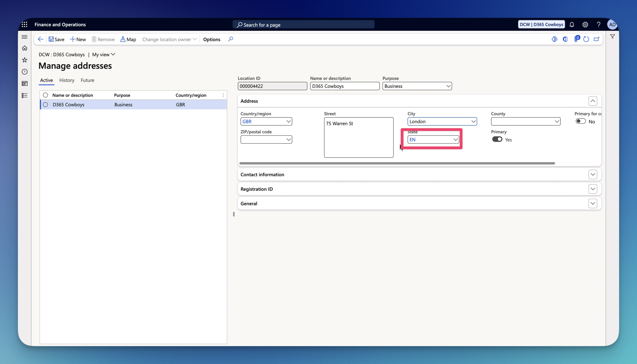637x364 pixels.
Task: Click the back arrow in toolbar
Action: coord(41,39)
